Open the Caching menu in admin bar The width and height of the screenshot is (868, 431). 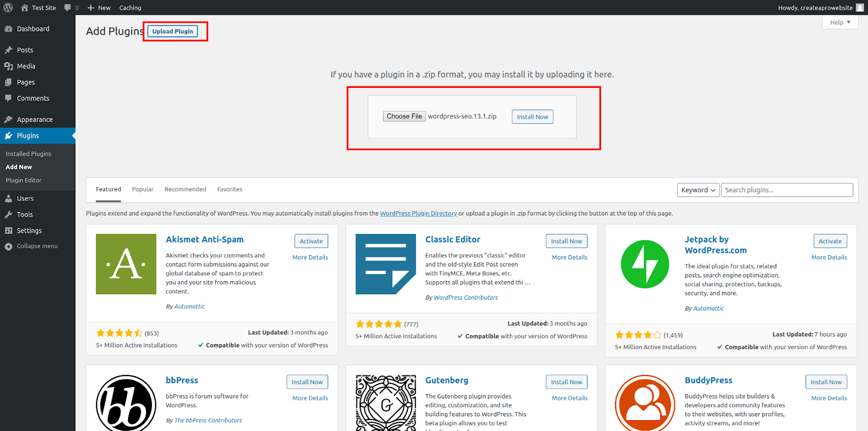click(130, 8)
